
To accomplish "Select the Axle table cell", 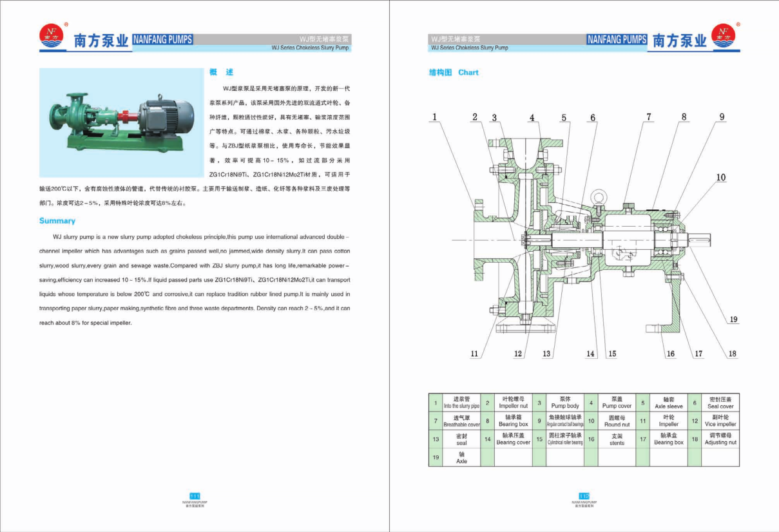I will click(x=461, y=458).
